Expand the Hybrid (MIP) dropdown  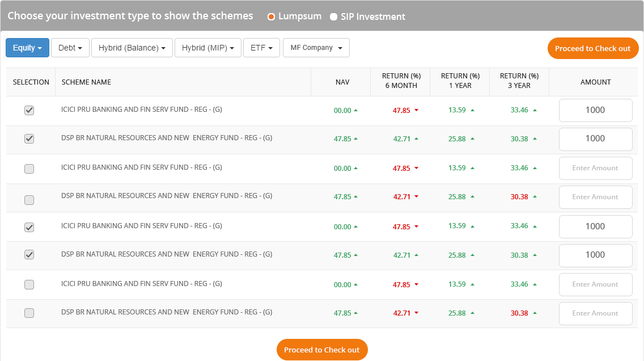(207, 48)
